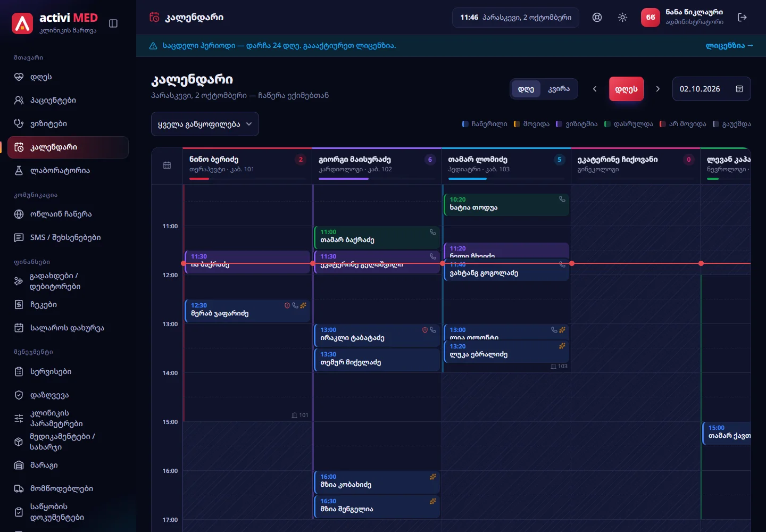Click the phone icon on თამარ ბაქრაძე appointment
The height and width of the screenshot is (532, 766).
point(433,232)
